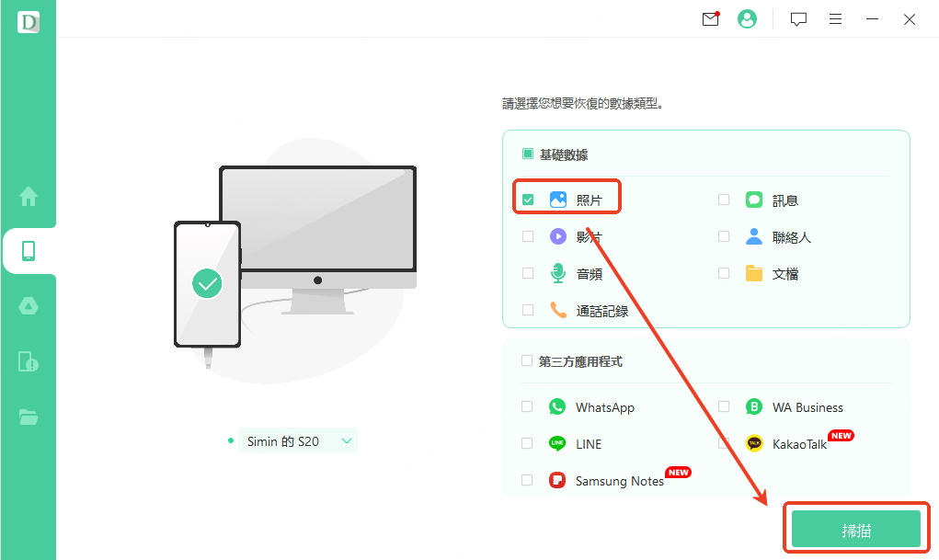Click the 照片 label text
Viewport: 939px width, 560px height.
590,200
